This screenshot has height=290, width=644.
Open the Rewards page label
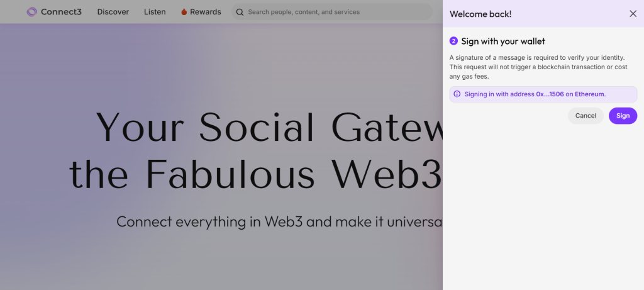205,12
